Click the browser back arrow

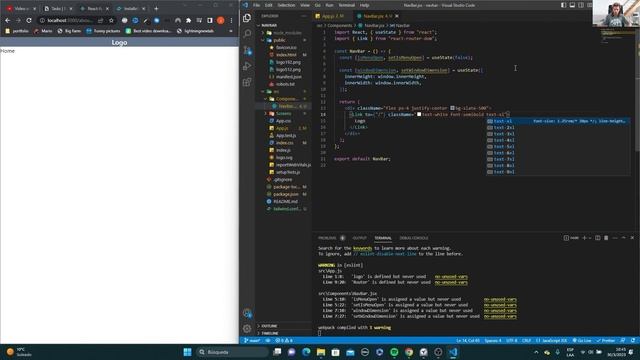(x=8, y=20)
